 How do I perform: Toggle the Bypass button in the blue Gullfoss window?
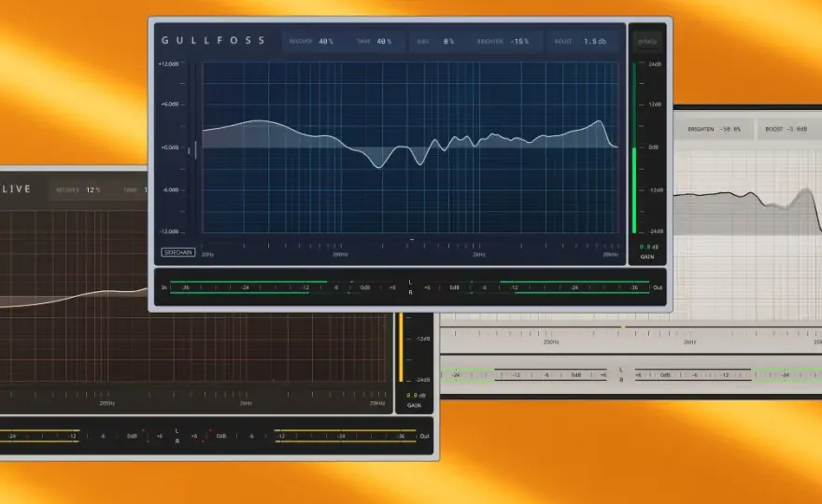(x=647, y=42)
